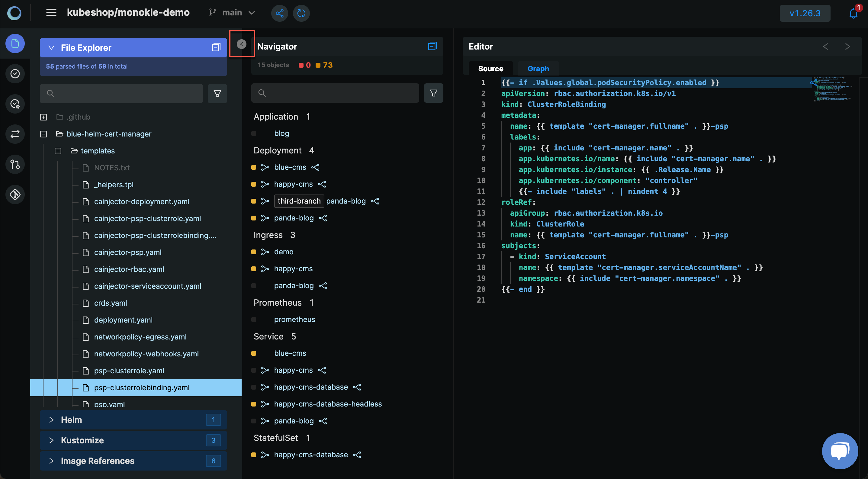The height and width of the screenshot is (479, 868).
Task: Toggle visibility on panda-blog Ingress item
Action: coord(254,285)
